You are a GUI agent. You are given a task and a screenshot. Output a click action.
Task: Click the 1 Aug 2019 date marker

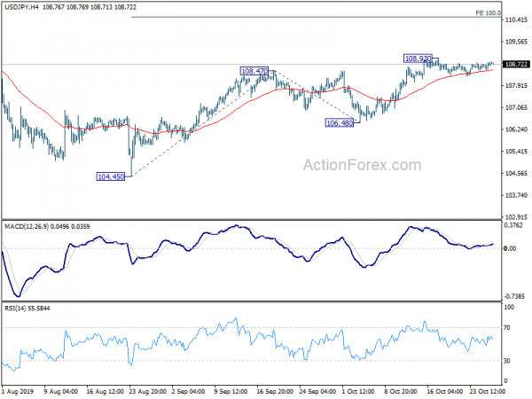[x=19, y=392]
